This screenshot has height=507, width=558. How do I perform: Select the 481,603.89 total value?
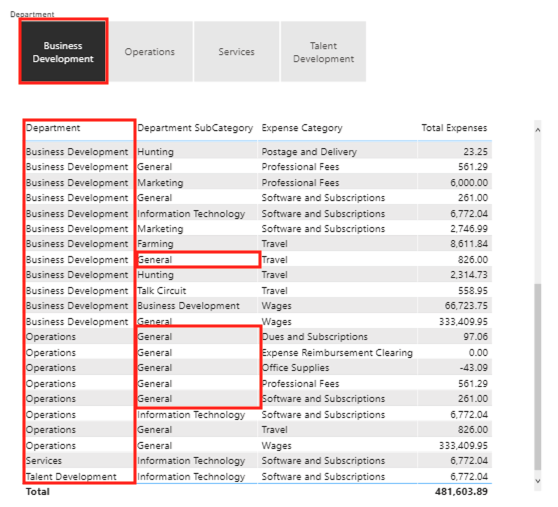click(461, 491)
